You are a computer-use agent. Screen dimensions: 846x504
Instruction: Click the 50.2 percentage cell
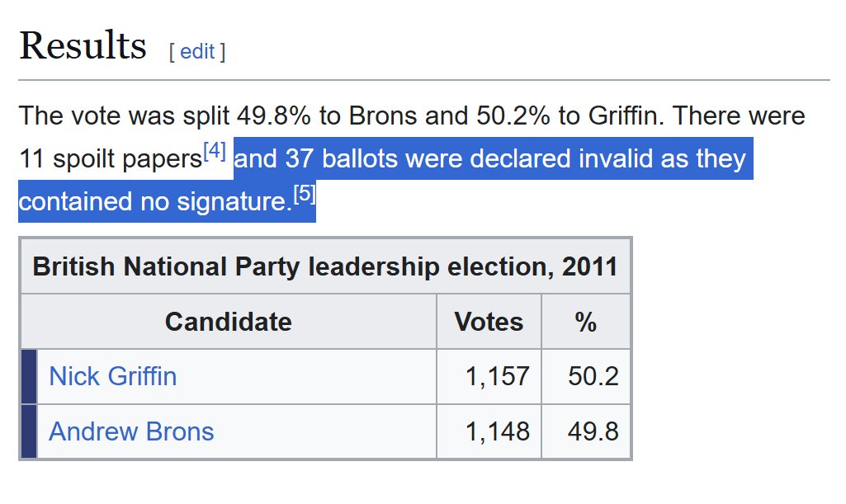click(x=593, y=376)
